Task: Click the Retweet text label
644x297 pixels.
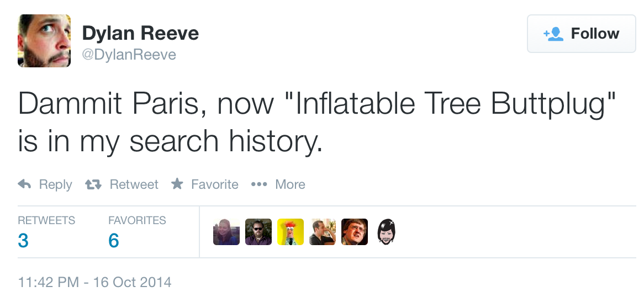Action: [134, 184]
